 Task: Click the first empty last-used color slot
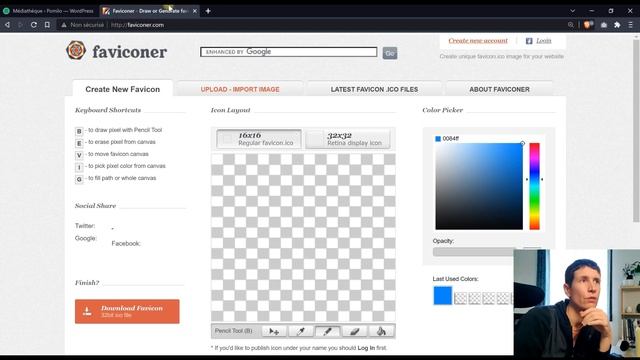pyautogui.click(x=460, y=298)
